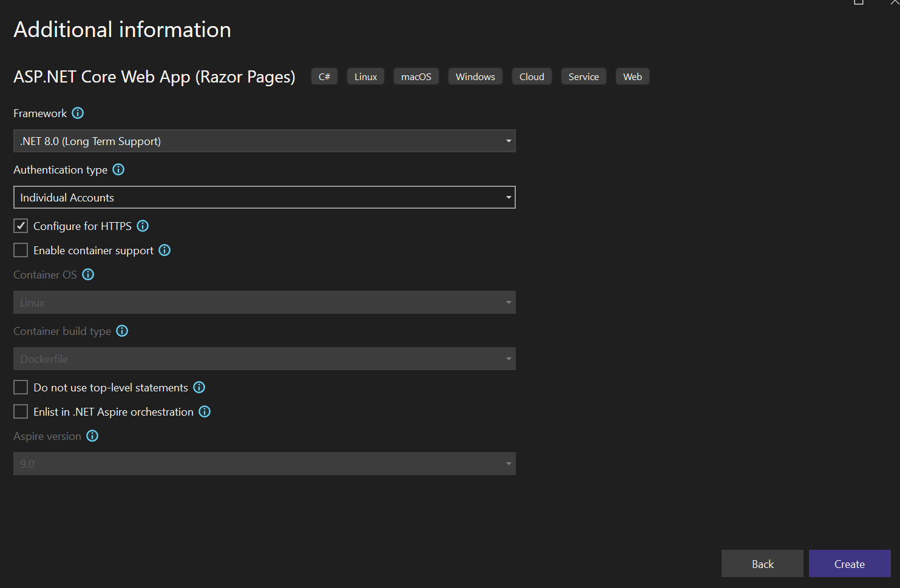
Task: Click the Container build type info icon
Action: (x=122, y=331)
